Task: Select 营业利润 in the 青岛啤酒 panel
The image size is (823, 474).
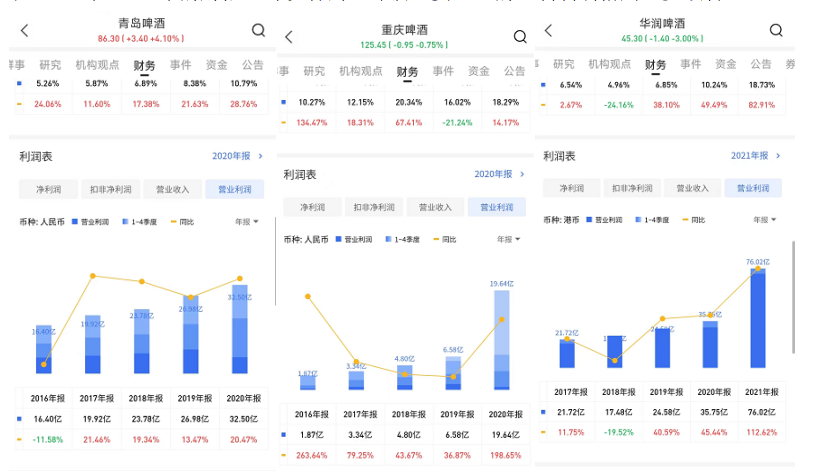Action: 235,189
